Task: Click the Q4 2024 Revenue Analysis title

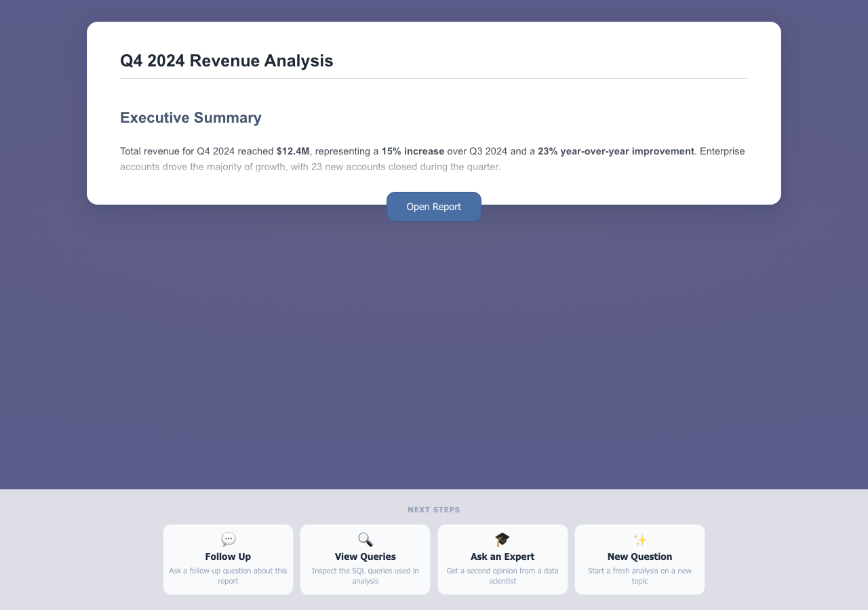Action: [226, 60]
